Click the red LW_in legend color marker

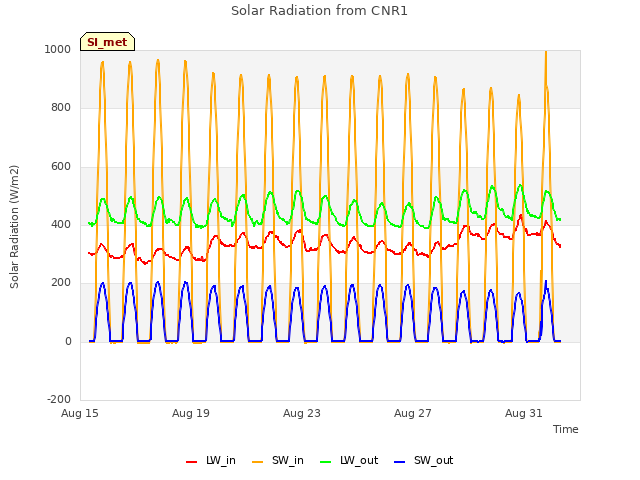point(191,462)
